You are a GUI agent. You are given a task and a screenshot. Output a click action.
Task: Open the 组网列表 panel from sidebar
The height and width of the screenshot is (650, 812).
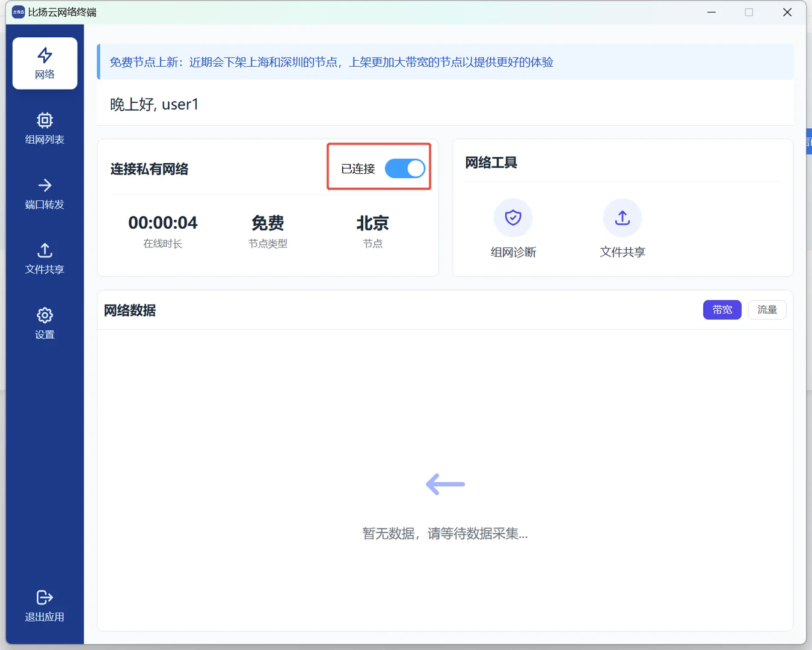point(45,128)
